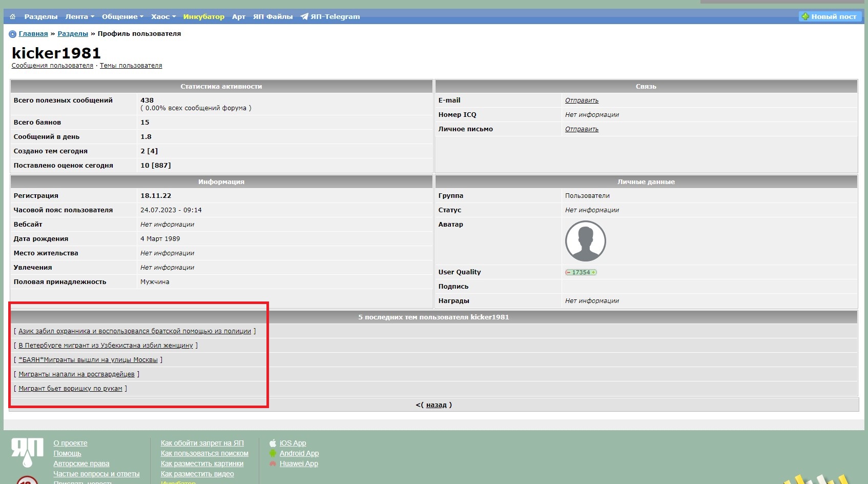Screen dimensions: 868x484
Task: Click the Huawei logo icon in footer
Action: point(273,463)
